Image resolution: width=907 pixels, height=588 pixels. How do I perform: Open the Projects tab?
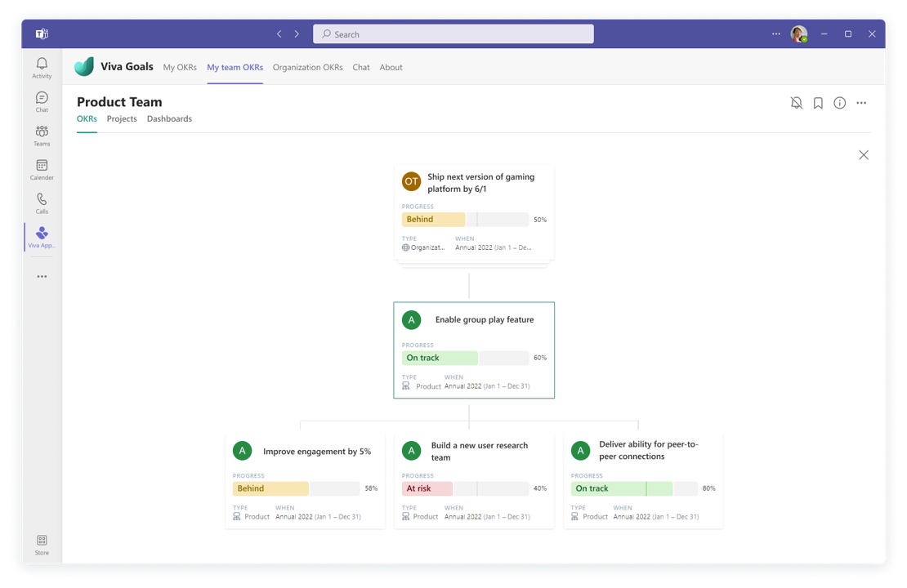122,118
